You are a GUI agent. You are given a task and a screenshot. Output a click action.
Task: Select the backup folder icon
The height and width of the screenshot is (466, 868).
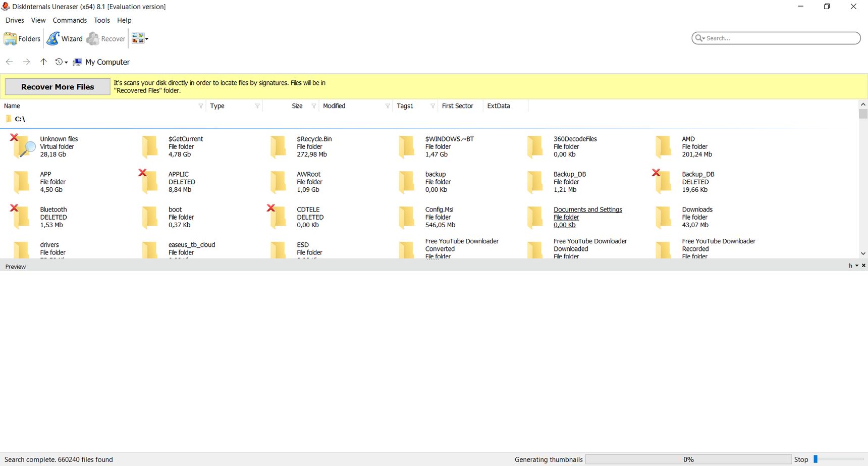click(407, 182)
